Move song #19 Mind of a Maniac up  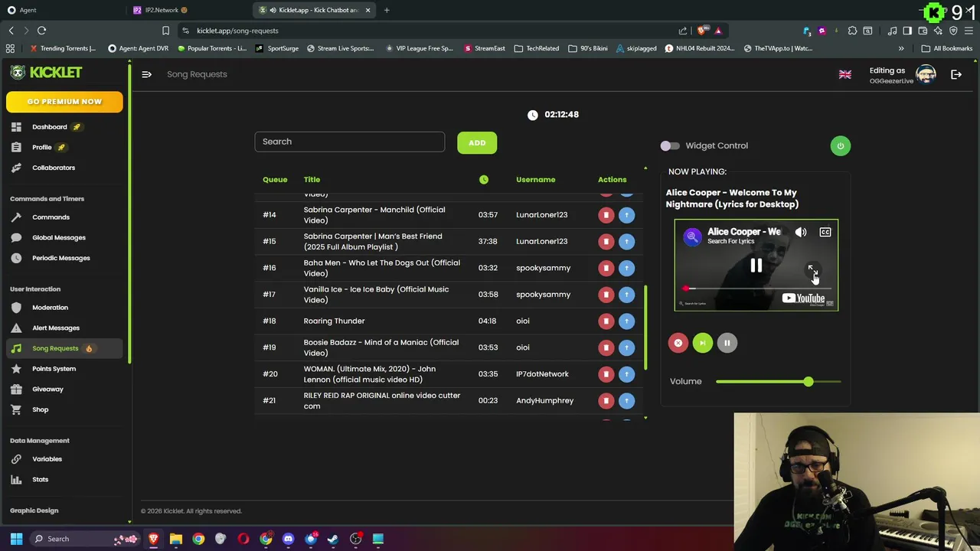626,347
